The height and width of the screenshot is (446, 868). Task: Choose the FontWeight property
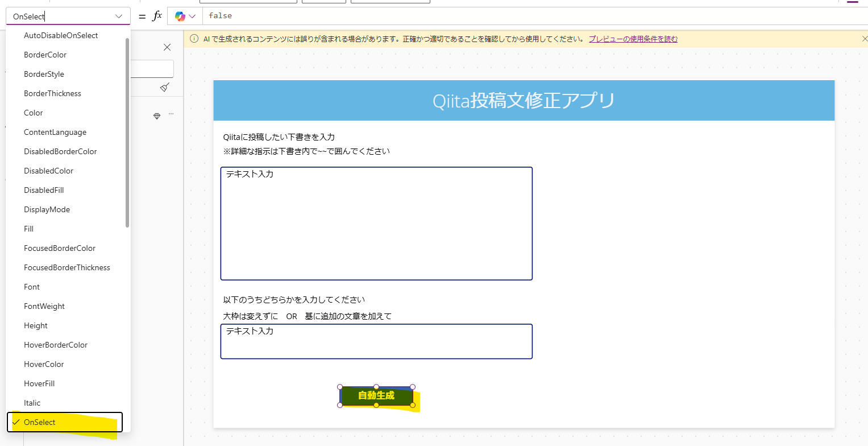pyautogui.click(x=44, y=306)
